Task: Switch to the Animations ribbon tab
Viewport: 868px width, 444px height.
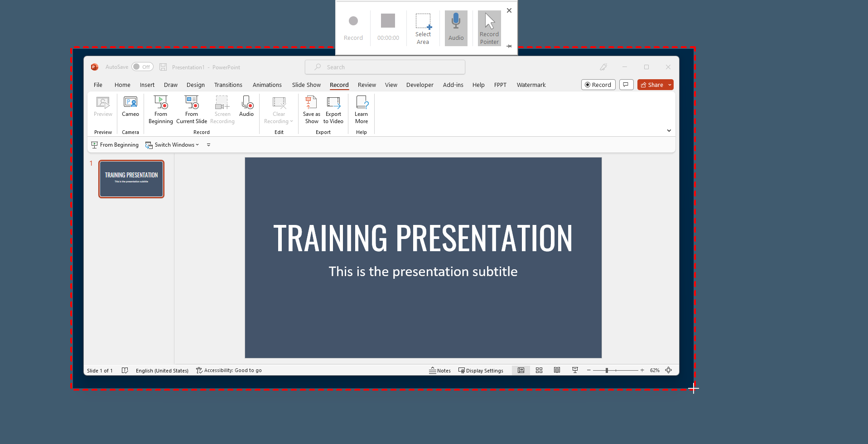Action: coord(267,85)
